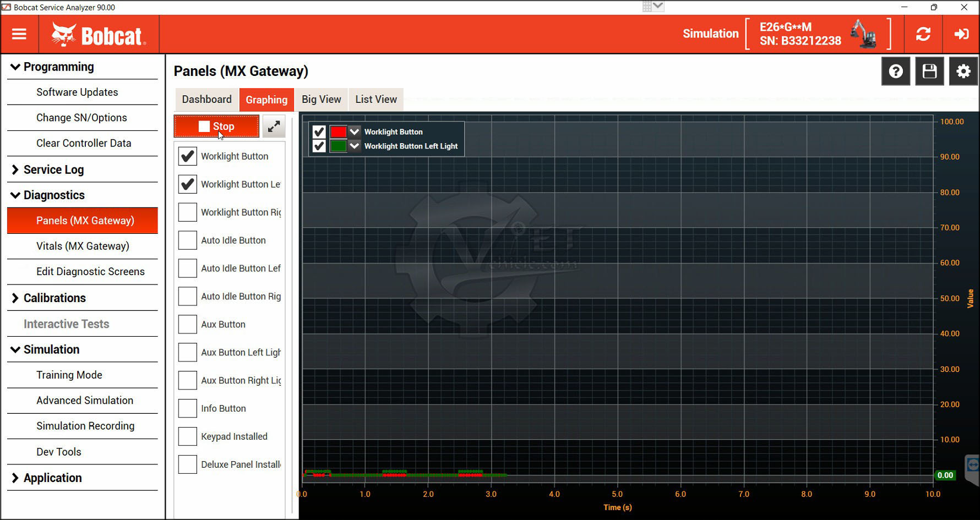
Task: Collapse the Diagnostics section
Action: tap(83, 195)
